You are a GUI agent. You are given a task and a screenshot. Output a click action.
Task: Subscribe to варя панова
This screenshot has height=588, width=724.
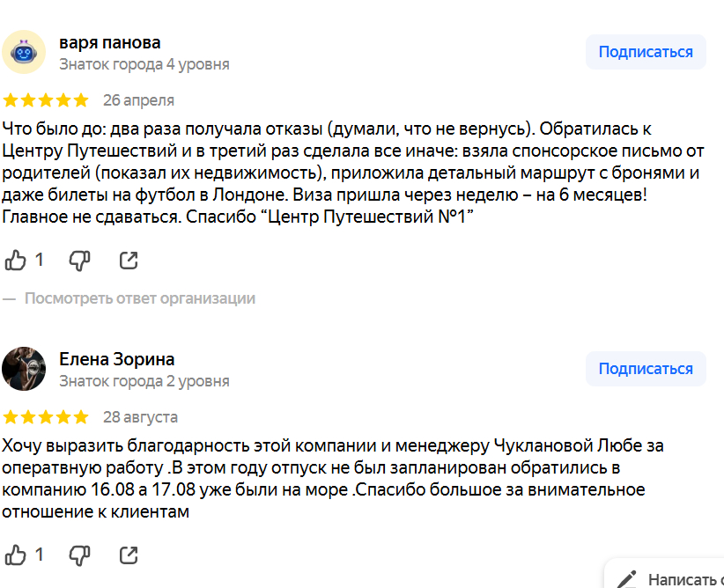646,52
